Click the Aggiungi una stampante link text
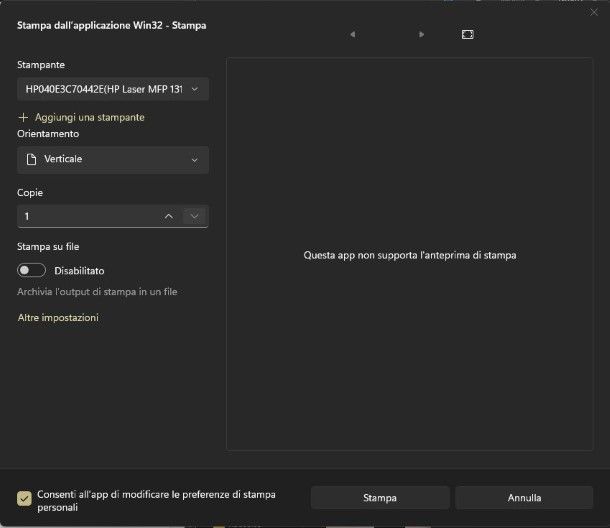 tap(90, 117)
